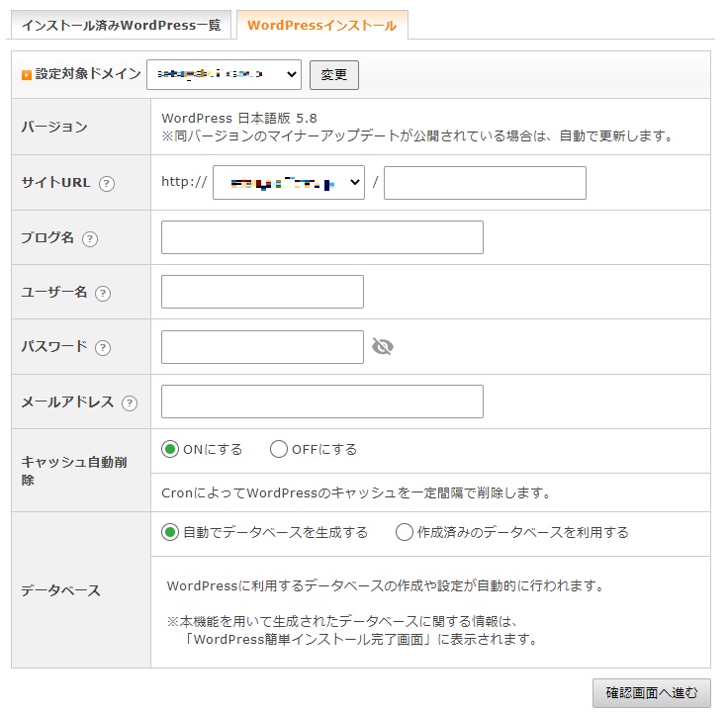Switch to インストール済みWordPress一覧 tab
Viewport: 728px width, 713px height.
pos(122,25)
